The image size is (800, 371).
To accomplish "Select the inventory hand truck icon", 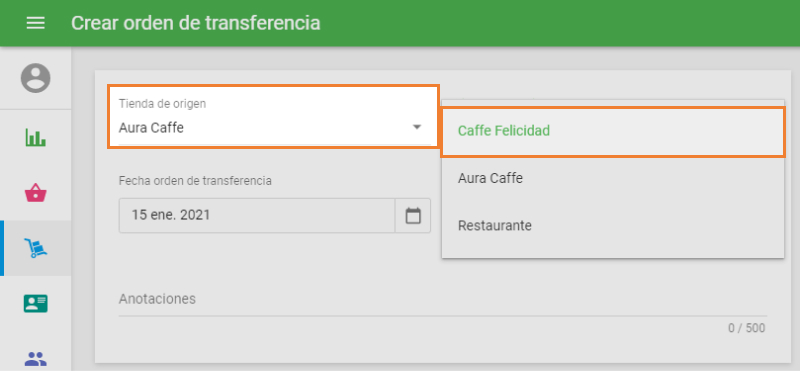I will [x=35, y=248].
